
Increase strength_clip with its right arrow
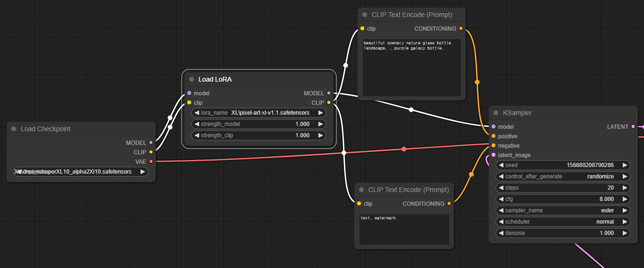(x=321, y=135)
